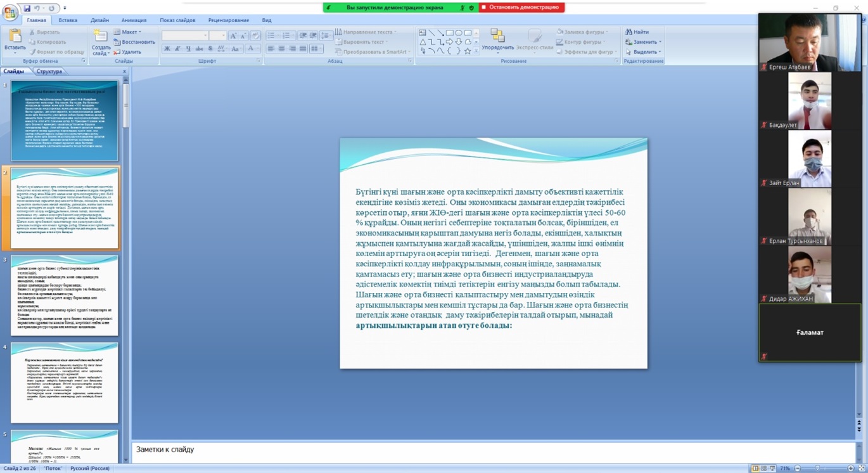Redo the last action

point(51,8)
